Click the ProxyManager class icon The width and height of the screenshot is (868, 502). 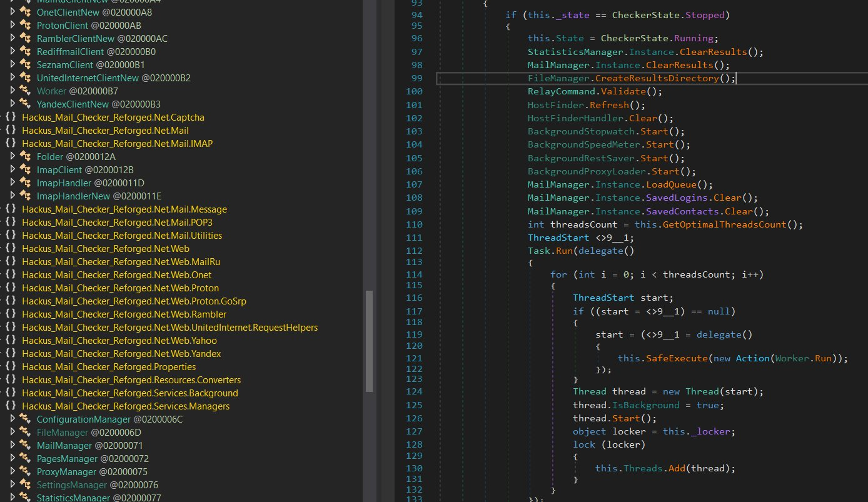[26, 472]
